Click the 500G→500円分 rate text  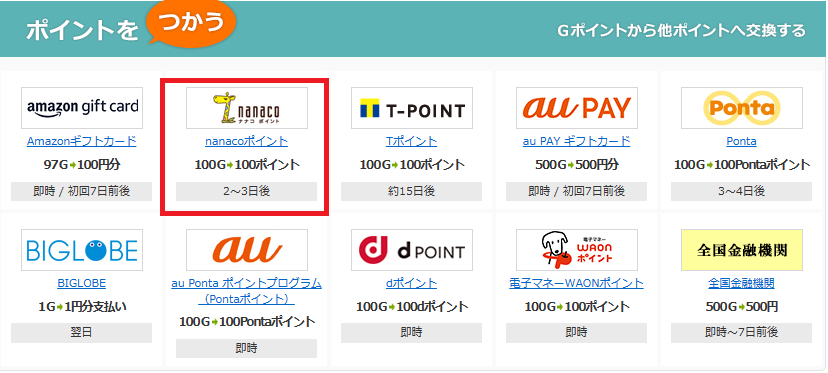click(577, 164)
